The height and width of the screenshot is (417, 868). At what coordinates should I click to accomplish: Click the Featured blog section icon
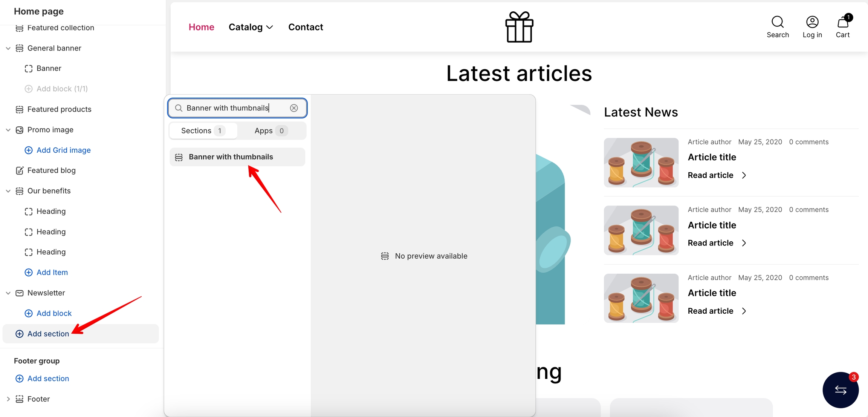click(x=20, y=170)
